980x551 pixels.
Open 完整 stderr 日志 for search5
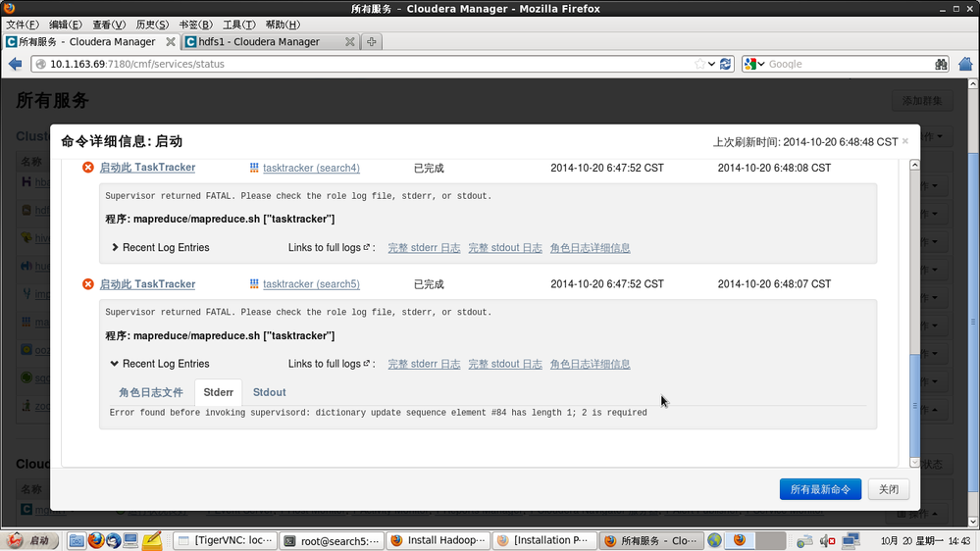tap(424, 364)
